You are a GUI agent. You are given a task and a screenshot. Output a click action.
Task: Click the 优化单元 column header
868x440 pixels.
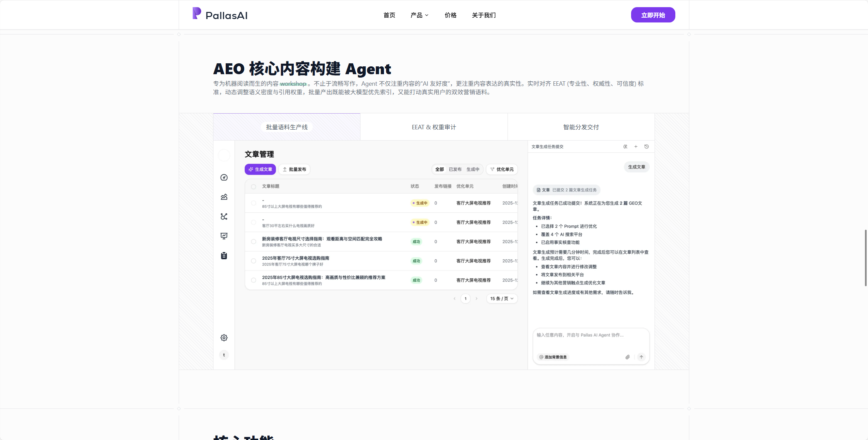click(465, 186)
